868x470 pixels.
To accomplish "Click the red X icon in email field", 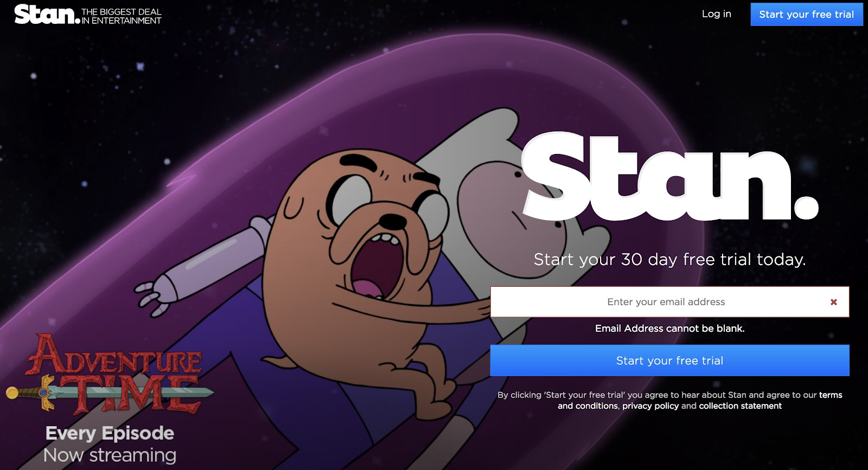I will pos(834,302).
